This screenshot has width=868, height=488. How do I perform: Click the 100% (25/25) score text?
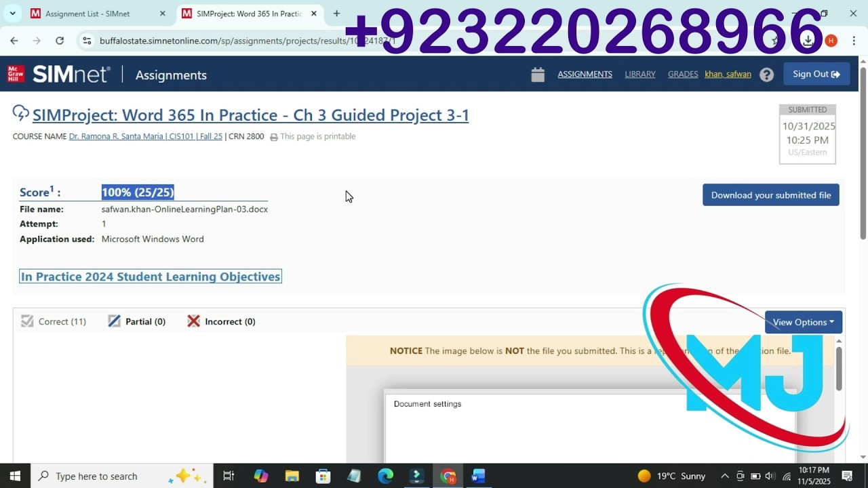[x=138, y=192]
